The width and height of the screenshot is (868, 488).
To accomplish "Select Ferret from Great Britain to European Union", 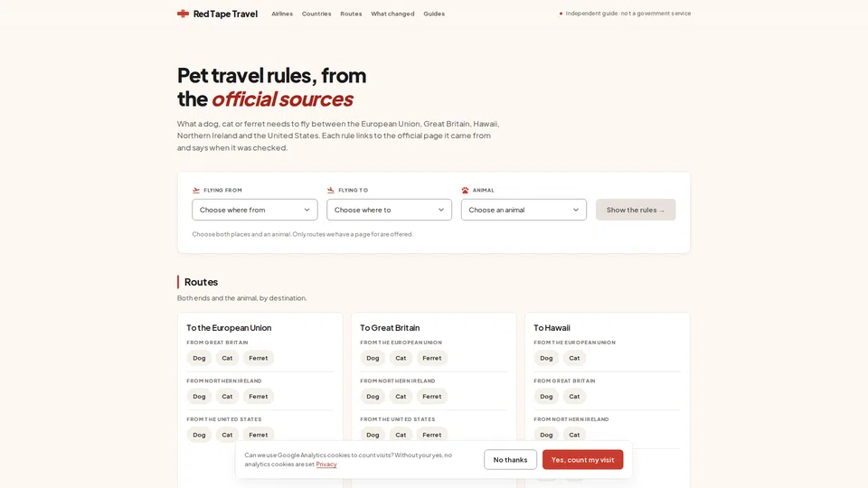I will [x=258, y=358].
